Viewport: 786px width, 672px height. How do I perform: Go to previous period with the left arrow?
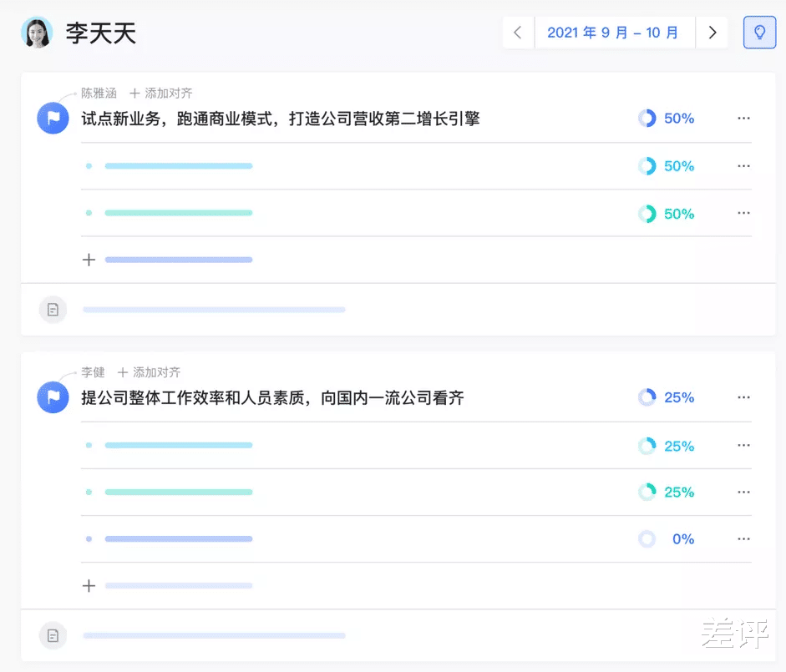(x=518, y=32)
